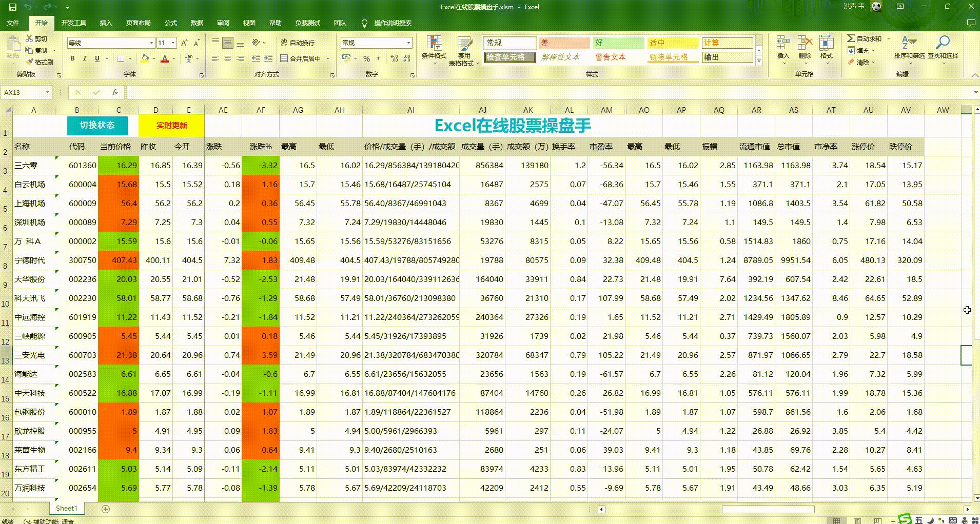Collapse the ribbon
The height and width of the screenshot is (524, 980).
pyautogui.click(x=974, y=75)
